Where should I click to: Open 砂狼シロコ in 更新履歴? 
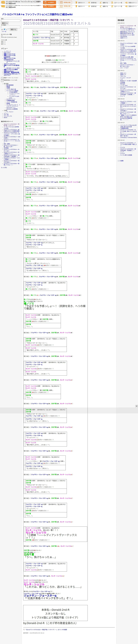pos(123,73)
